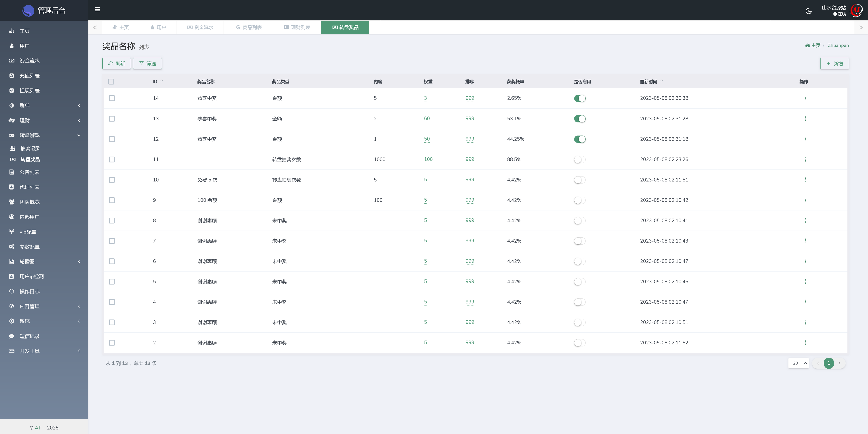Click the 刷新 refresh button
The height and width of the screenshot is (434, 868).
[116, 63]
